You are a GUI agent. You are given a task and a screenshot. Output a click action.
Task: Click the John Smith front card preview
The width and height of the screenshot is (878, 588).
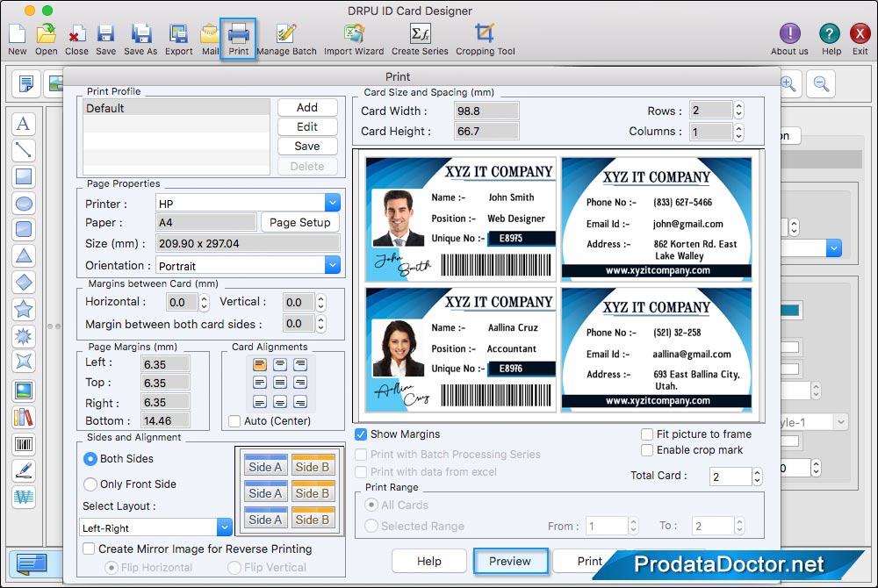(x=460, y=219)
